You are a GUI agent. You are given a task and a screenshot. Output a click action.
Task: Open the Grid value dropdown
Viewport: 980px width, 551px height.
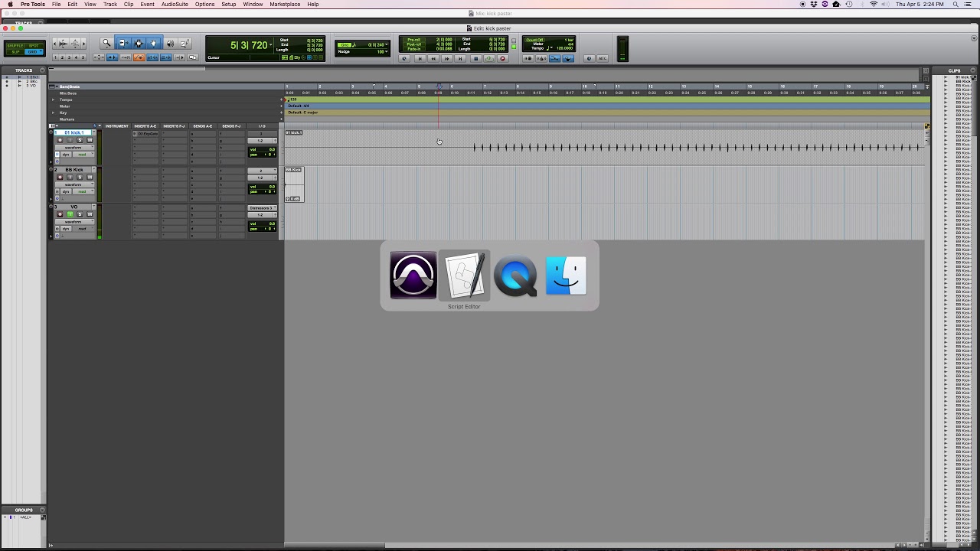(x=386, y=45)
